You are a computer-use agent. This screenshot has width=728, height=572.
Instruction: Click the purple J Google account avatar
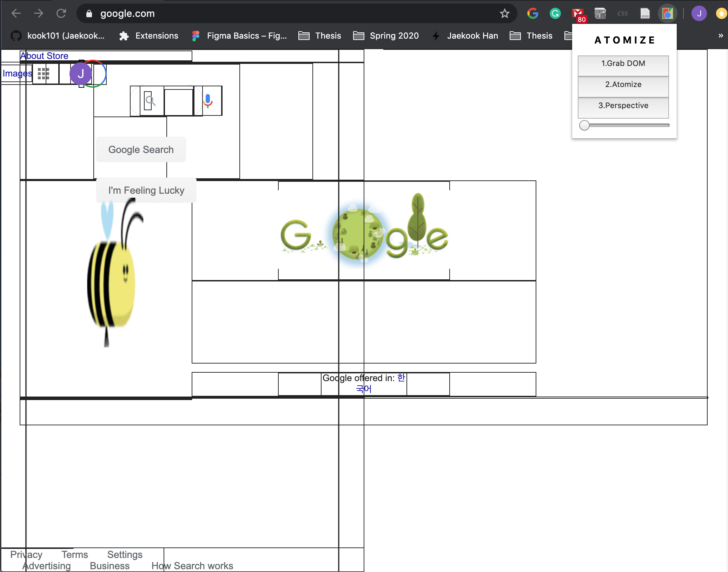tap(81, 74)
